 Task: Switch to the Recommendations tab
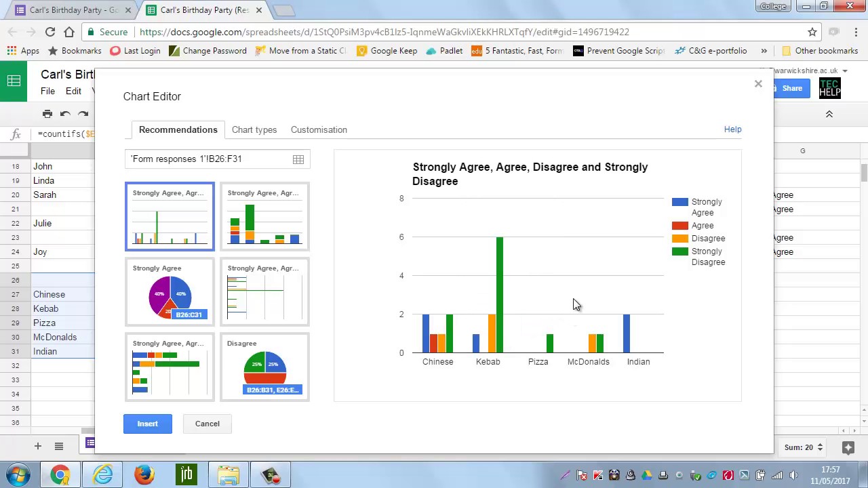click(178, 129)
